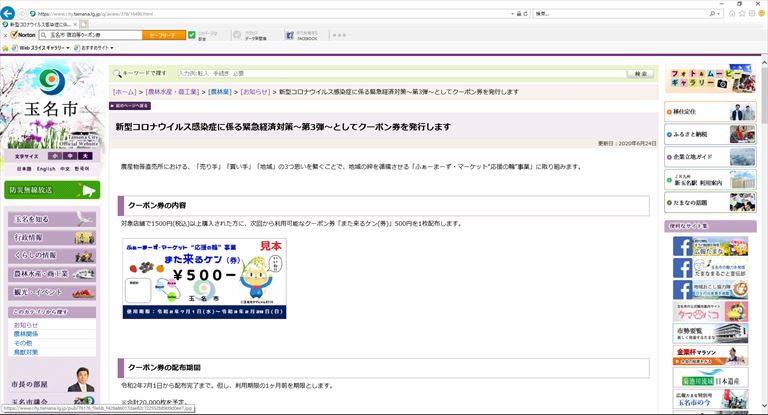Viewport: 768px width, 415px height.
Task: Open the 観光・イベント menu item
Action: pos(51,292)
